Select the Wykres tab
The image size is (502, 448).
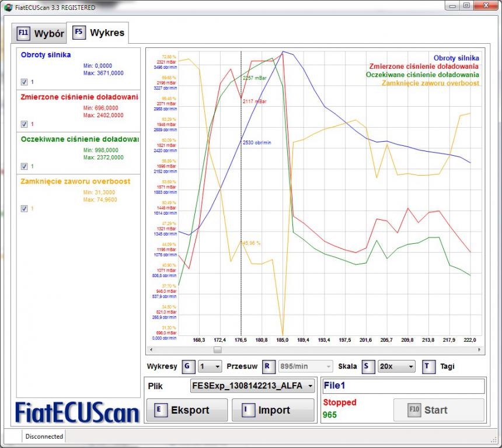tap(97, 32)
